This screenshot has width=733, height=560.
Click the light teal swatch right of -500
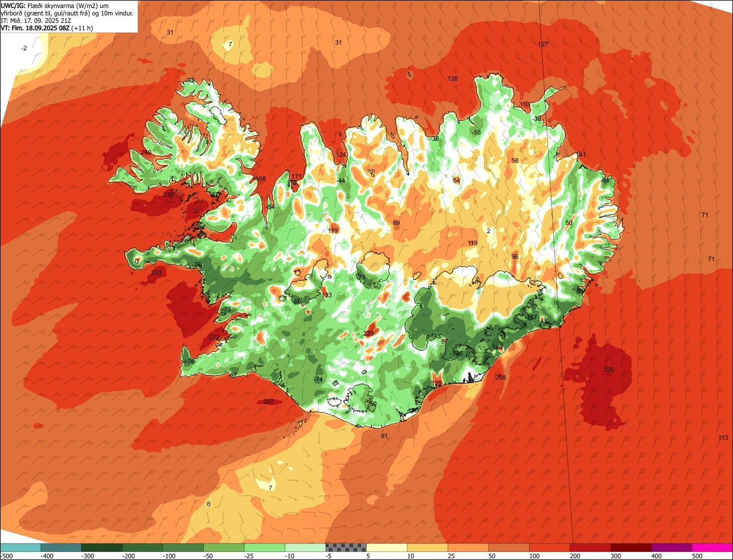[x=21, y=547]
